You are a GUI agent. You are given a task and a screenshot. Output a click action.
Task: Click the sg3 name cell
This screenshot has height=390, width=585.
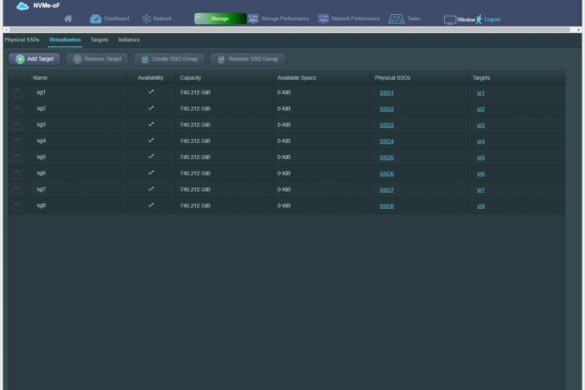[x=41, y=124]
